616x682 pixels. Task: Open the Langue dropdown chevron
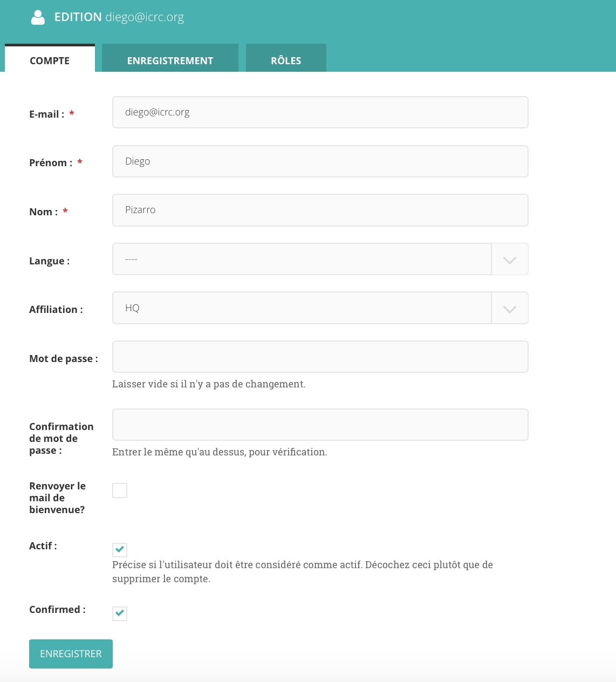(509, 260)
